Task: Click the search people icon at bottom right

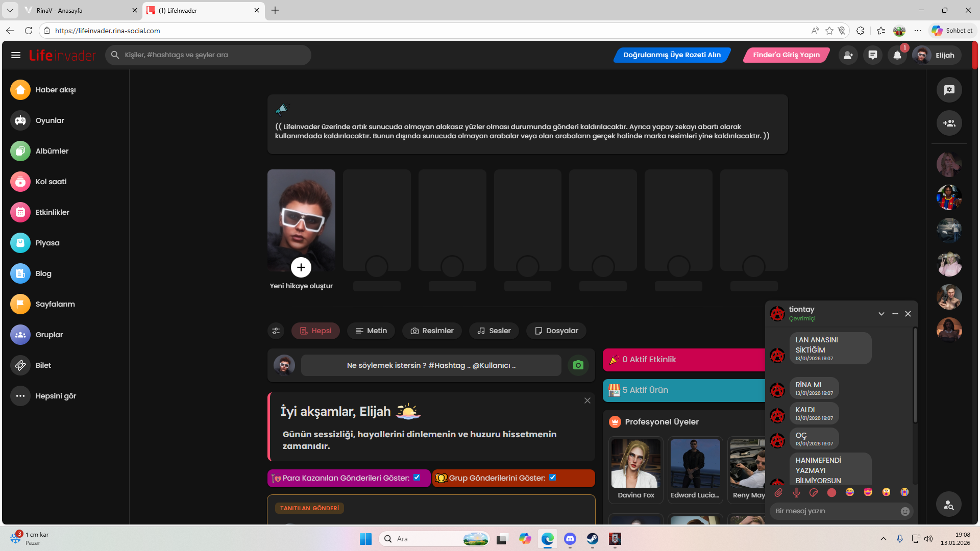Action: pos(949,505)
